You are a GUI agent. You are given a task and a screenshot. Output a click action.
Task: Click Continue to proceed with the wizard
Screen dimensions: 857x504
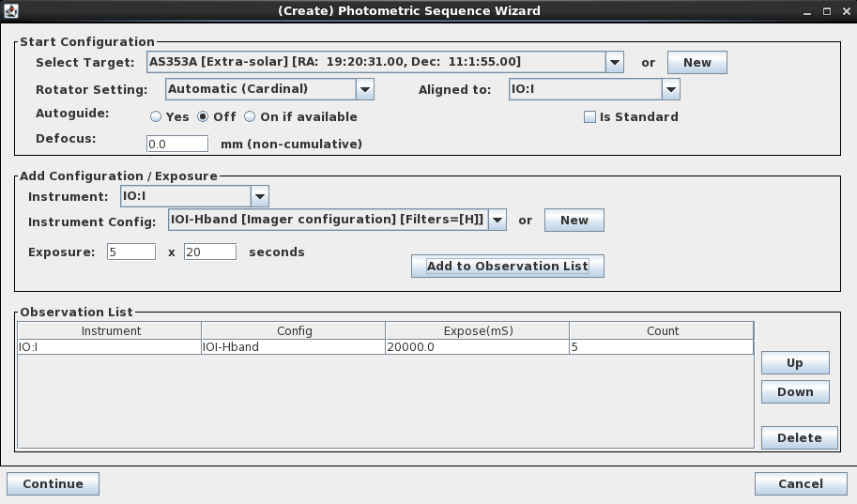(x=53, y=483)
